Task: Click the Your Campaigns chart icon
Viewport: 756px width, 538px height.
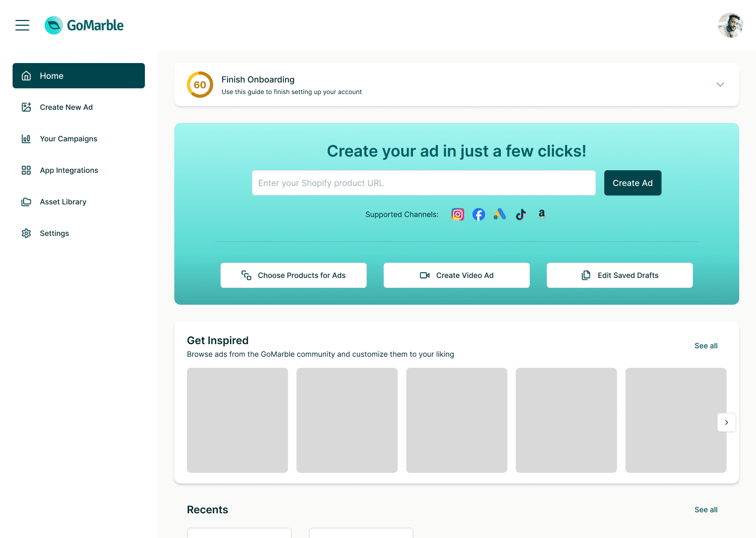Action: (x=26, y=139)
